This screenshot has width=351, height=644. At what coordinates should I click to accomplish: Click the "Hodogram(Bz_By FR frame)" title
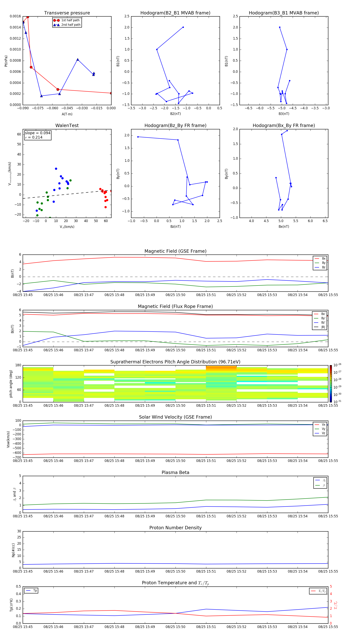point(175,125)
